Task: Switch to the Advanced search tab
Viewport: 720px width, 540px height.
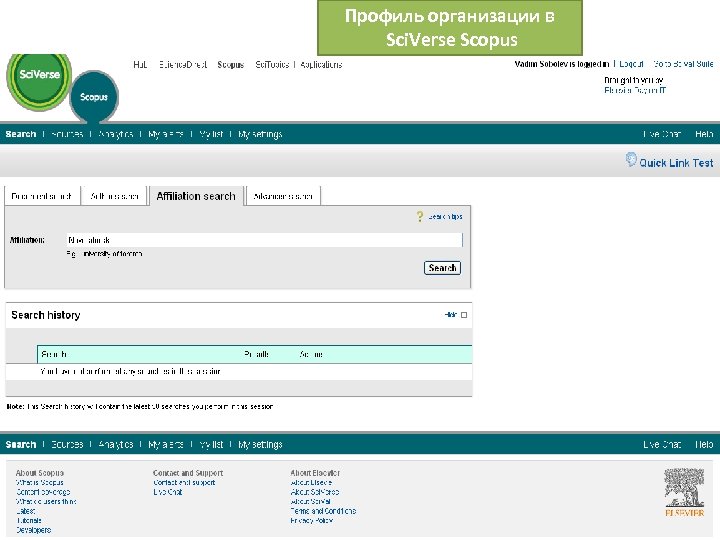Action: pos(283,196)
